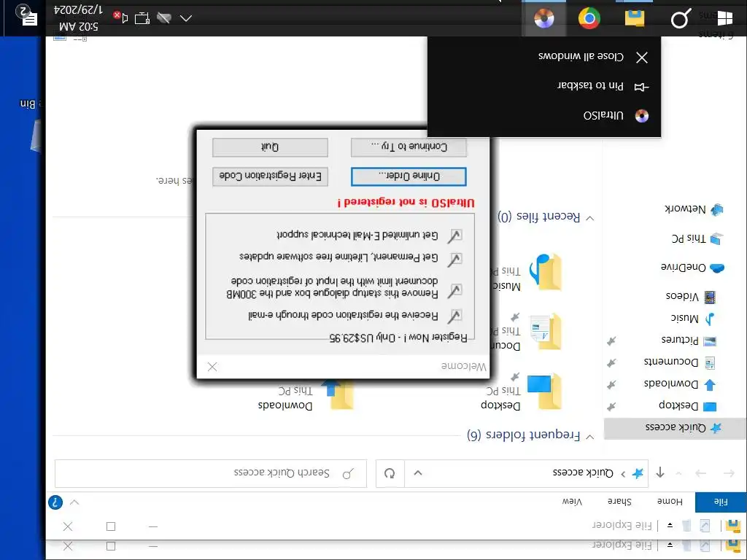Click checkmark beside Remove this startup dialogue
This screenshot has width=747, height=560.
tap(455, 291)
